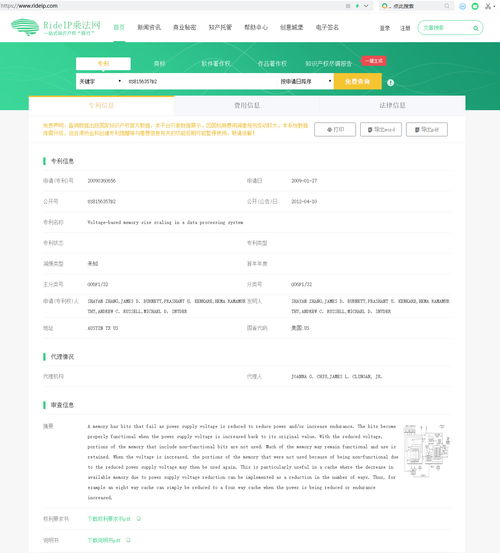Click the RideIP brain logo
This screenshot has width=500, height=553.
pyautogui.click(x=25, y=27)
